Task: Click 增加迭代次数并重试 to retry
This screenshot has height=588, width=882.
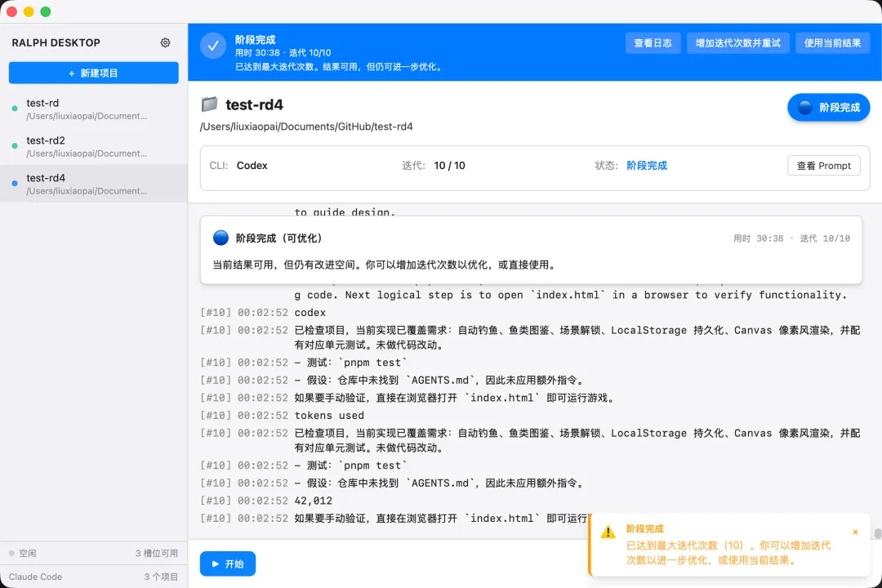Action: coord(737,42)
